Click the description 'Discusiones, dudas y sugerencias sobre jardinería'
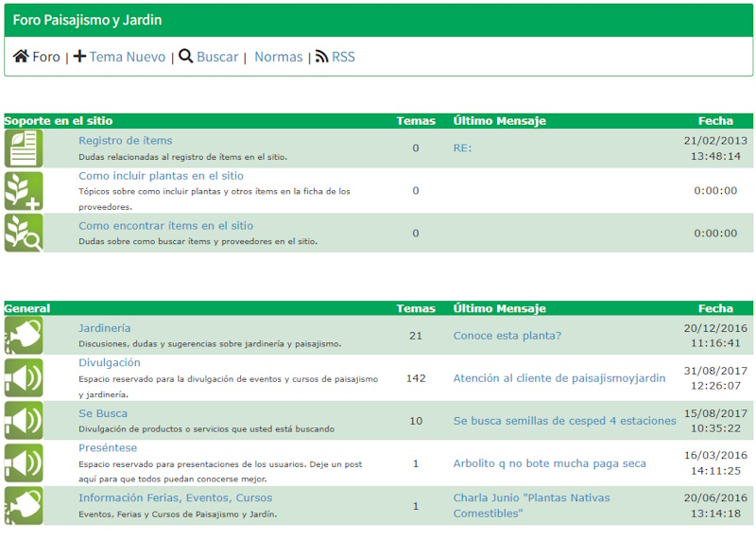This screenshot has height=540, width=756. click(210, 344)
